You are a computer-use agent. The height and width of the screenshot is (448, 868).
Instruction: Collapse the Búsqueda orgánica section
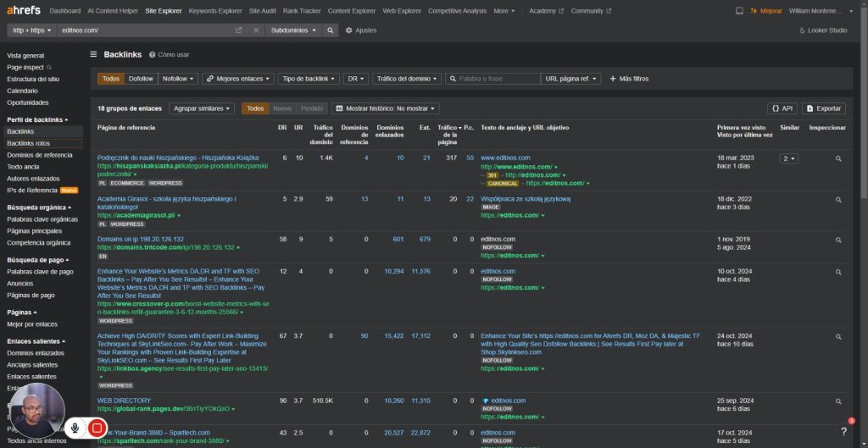click(39, 207)
